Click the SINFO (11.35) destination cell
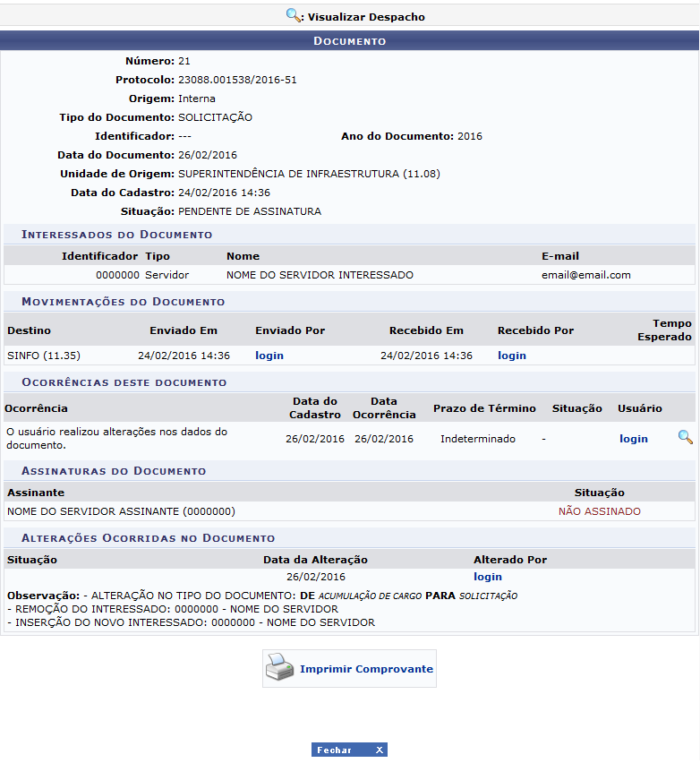 [x=44, y=356]
